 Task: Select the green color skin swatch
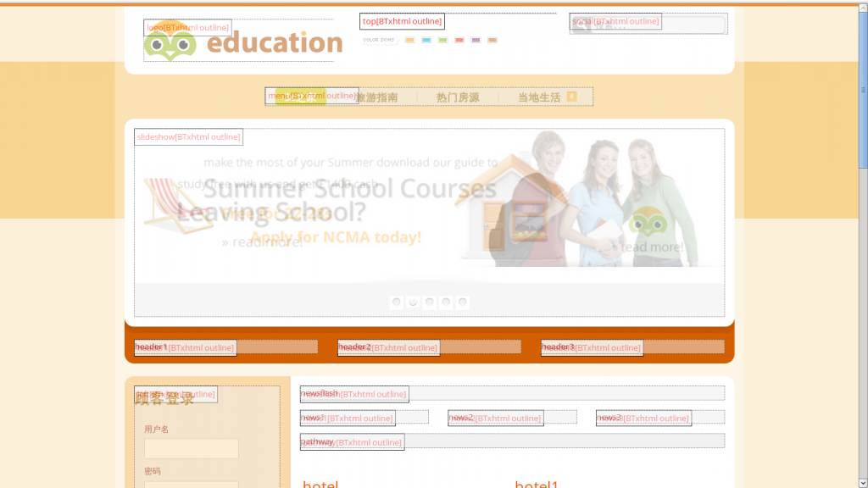(x=442, y=40)
